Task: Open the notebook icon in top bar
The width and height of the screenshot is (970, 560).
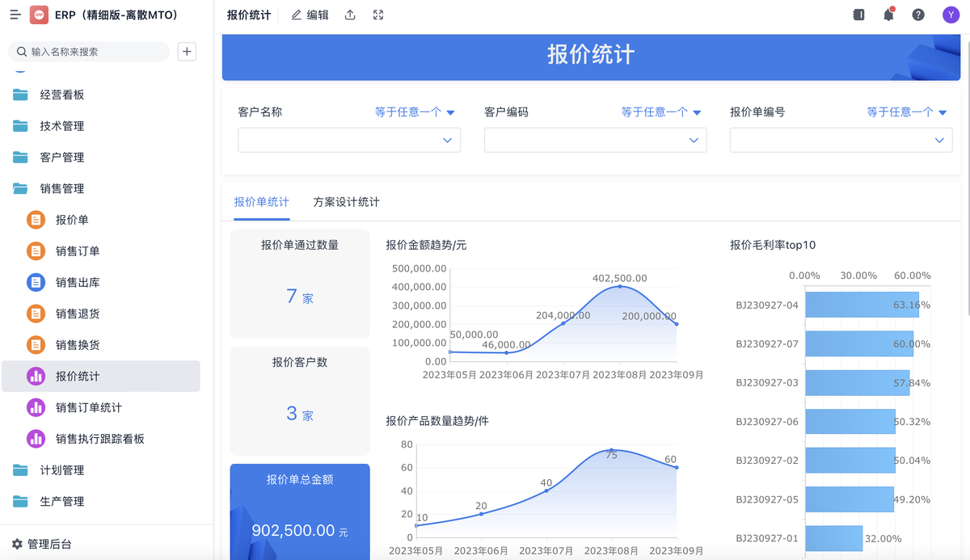Action: 858,15
